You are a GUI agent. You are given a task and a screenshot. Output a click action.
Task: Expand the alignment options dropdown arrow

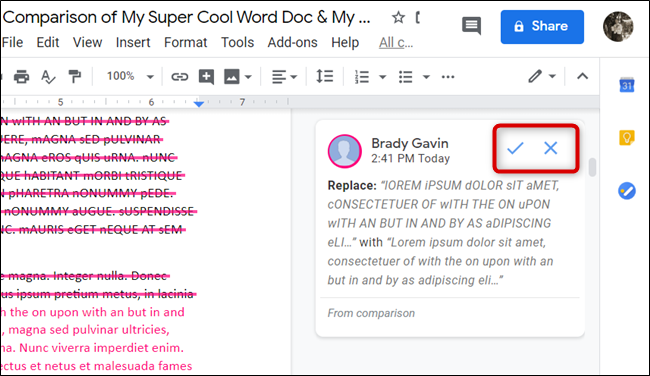point(293,77)
